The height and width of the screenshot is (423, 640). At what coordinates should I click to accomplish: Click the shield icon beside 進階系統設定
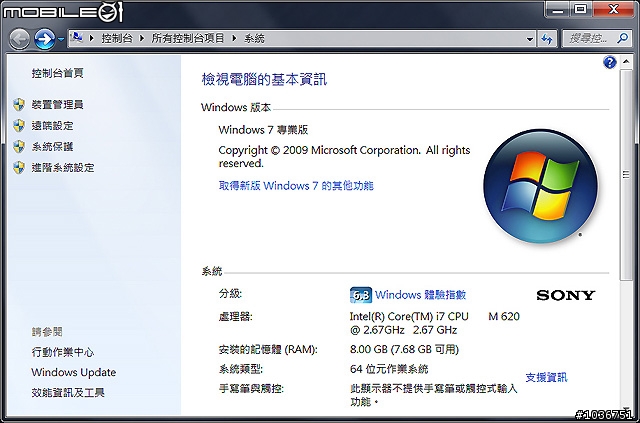click(x=19, y=167)
